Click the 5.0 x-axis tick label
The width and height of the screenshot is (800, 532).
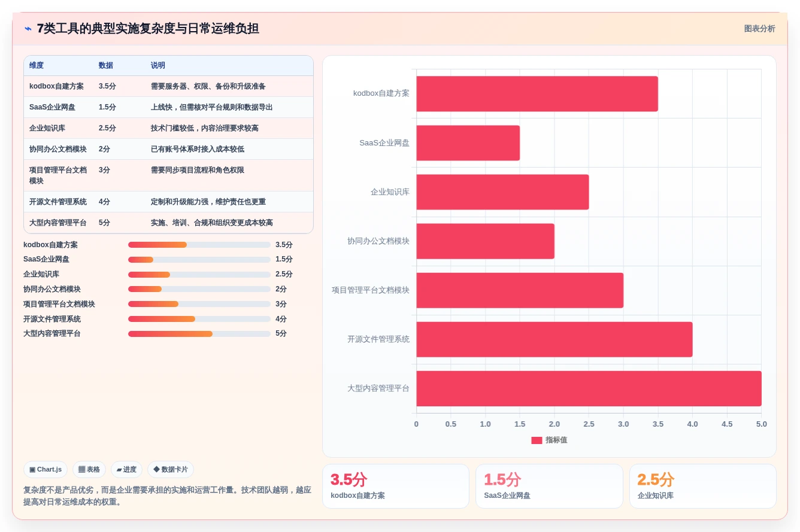pos(762,424)
